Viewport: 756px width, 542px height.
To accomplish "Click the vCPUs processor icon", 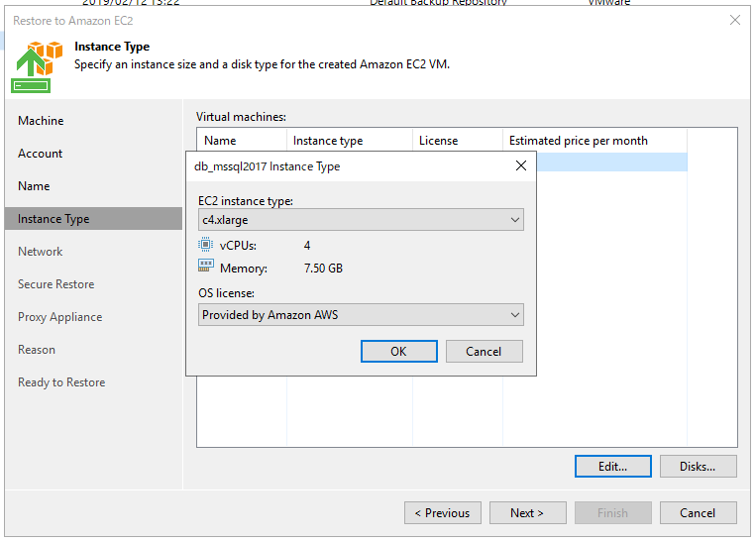I will tap(205, 245).
